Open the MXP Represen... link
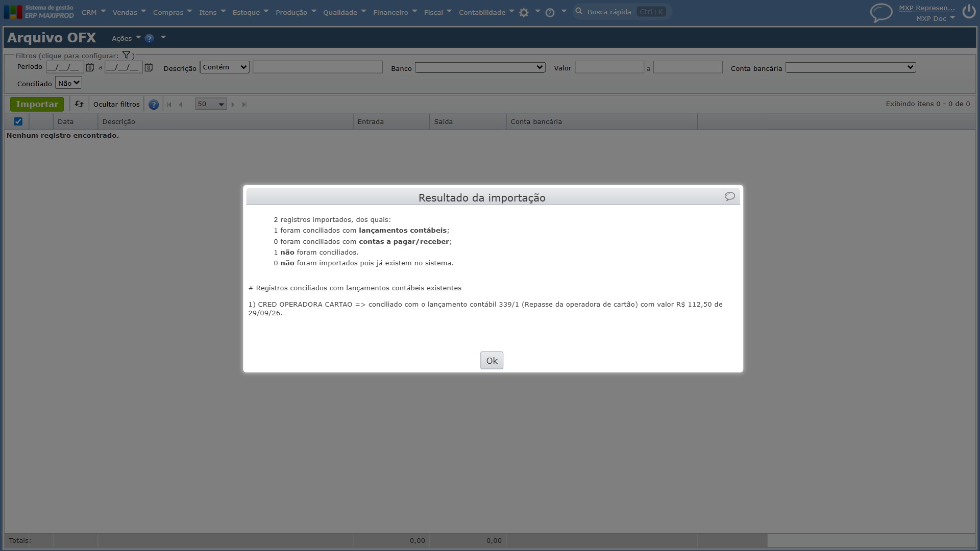The image size is (980, 551). click(x=926, y=8)
